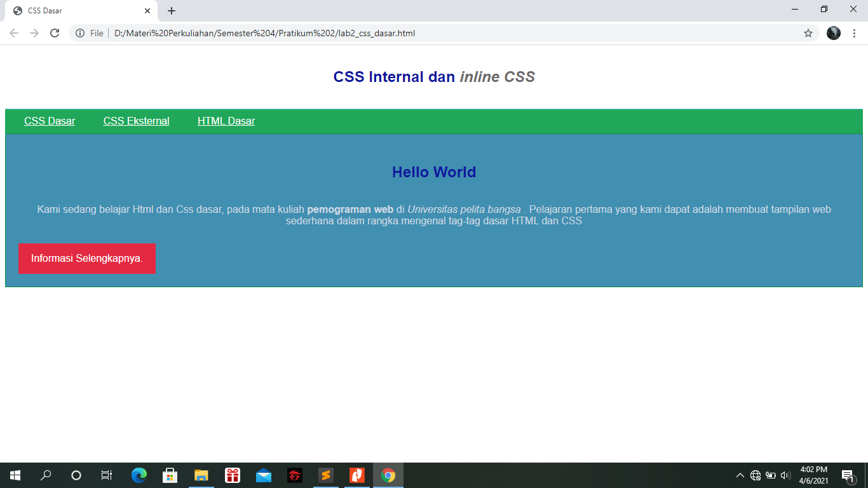
Task: Bookmark this page with the star icon
Action: [x=808, y=33]
